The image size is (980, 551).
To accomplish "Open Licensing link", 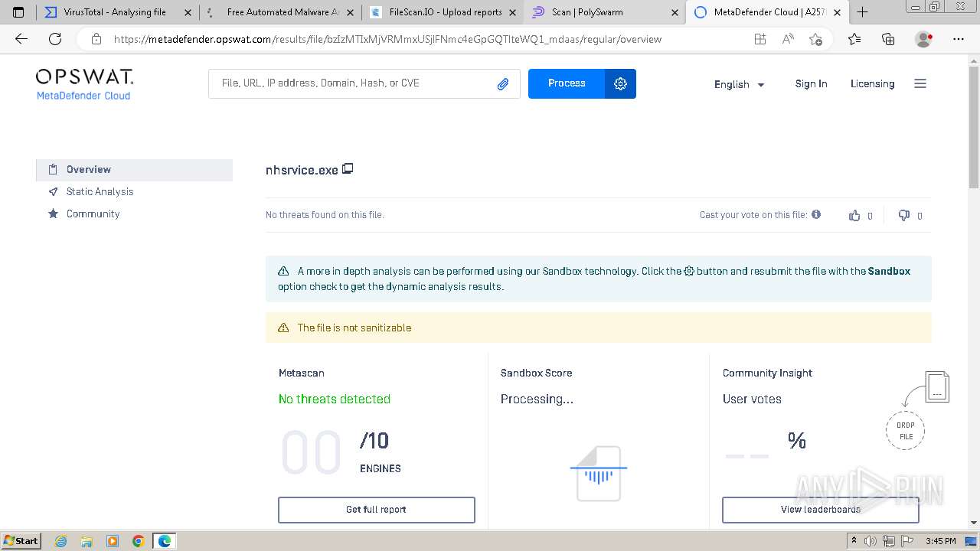I will pyautogui.click(x=872, y=84).
